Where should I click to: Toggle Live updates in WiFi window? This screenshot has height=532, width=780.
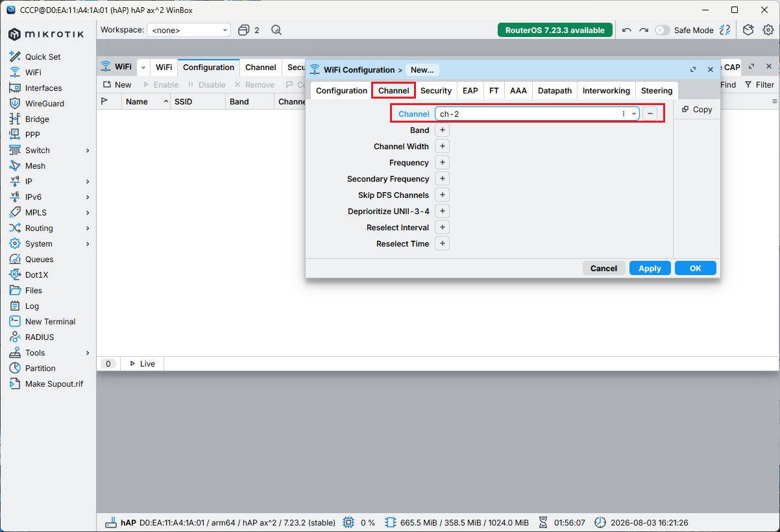click(x=142, y=364)
